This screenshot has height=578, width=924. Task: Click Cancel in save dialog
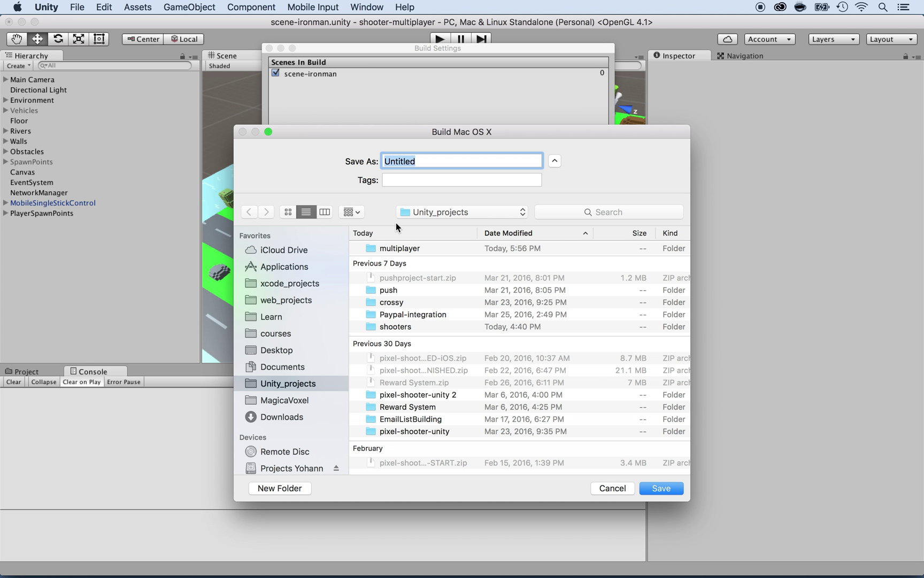pos(613,489)
